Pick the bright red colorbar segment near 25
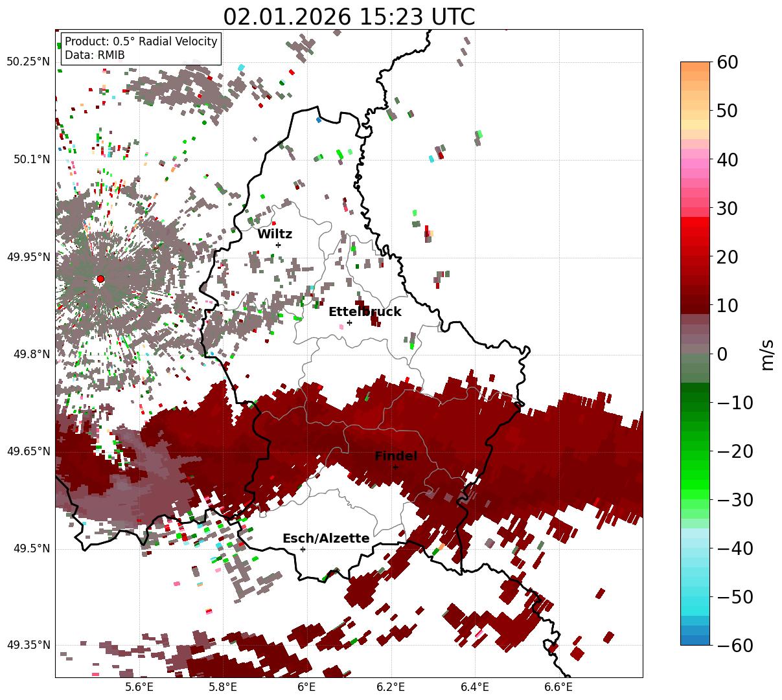Viewport: 782px width, 700px height. point(695,232)
